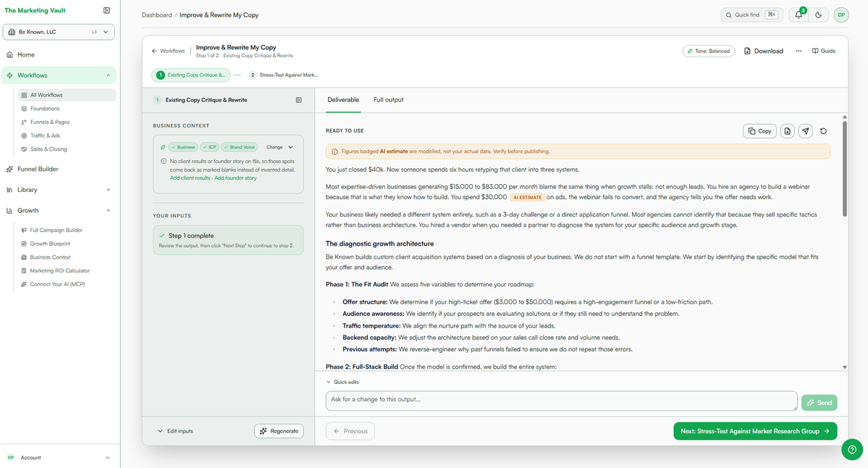Collapse the Workflows sidebar section
The height and width of the screenshot is (468, 868).
click(109, 75)
